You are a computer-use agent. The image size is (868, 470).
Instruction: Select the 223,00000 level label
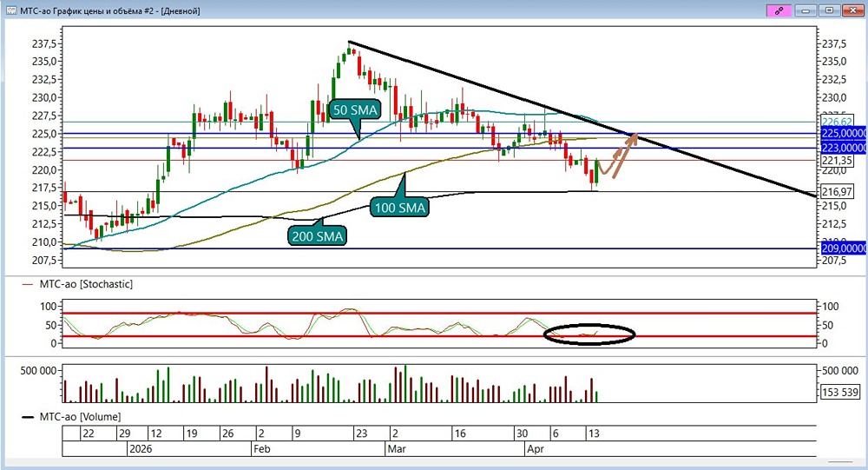(844, 148)
